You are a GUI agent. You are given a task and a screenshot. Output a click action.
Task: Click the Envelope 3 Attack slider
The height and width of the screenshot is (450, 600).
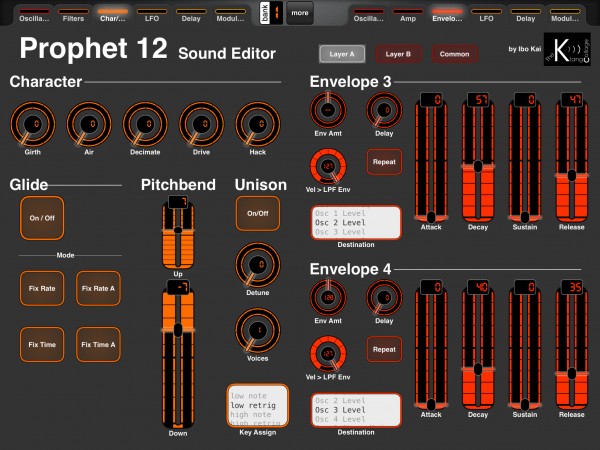coord(431,158)
